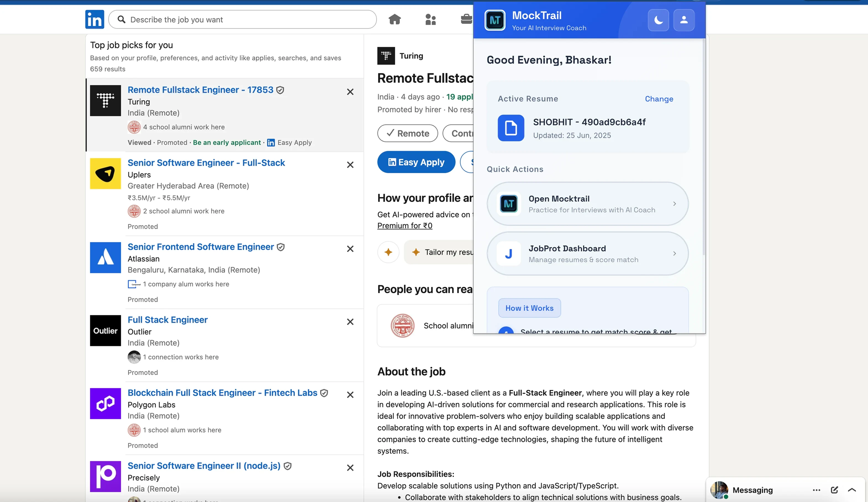Image resolution: width=868 pixels, height=502 pixels.
Task: Click '₹3.5M/yr - ₹5.5M/yr' salary text
Action: pos(159,198)
